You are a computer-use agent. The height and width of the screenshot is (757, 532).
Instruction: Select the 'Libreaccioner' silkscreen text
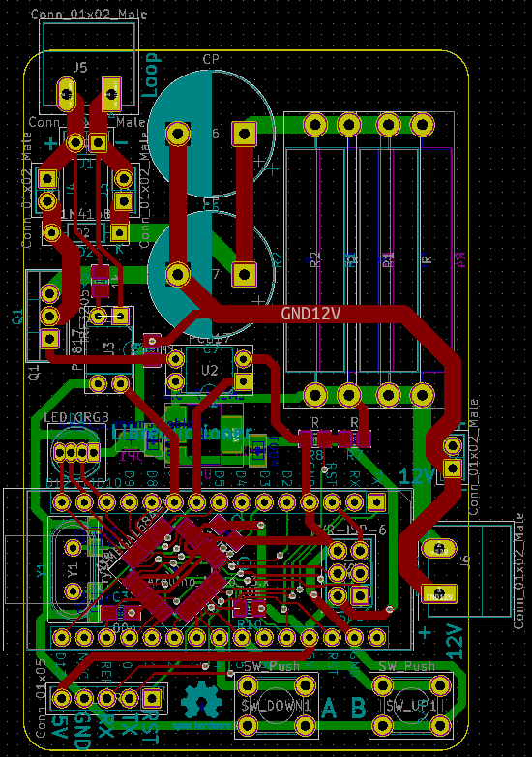pyautogui.click(x=182, y=433)
